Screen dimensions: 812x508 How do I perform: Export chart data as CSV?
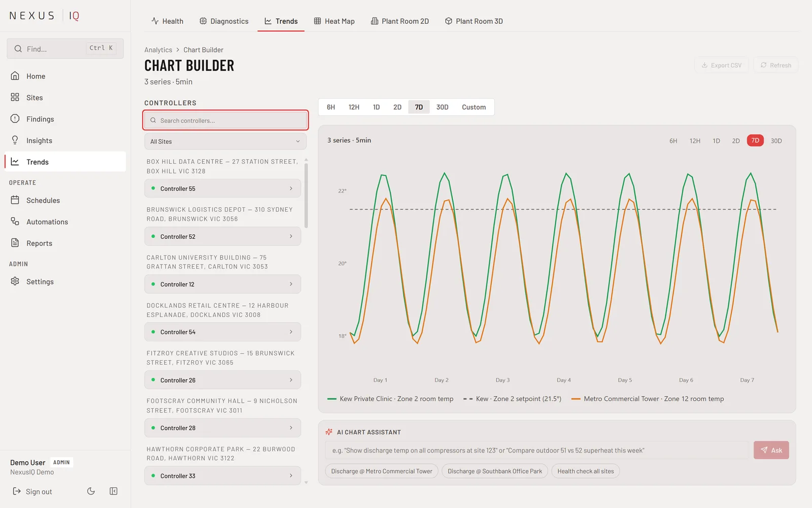[x=722, y=65]
